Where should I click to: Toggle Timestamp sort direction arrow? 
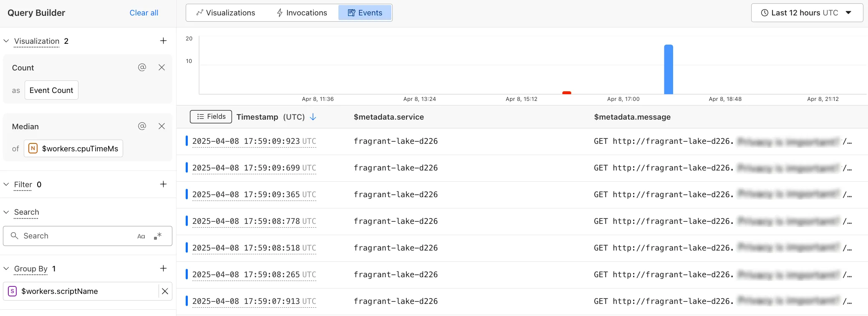click(x=313, y=117)
